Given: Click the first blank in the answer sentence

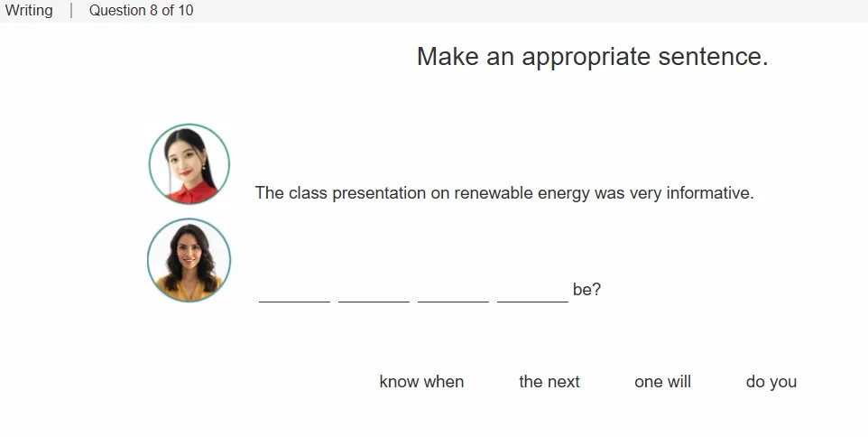Looking at the screenshot, I should coord(294,293).
